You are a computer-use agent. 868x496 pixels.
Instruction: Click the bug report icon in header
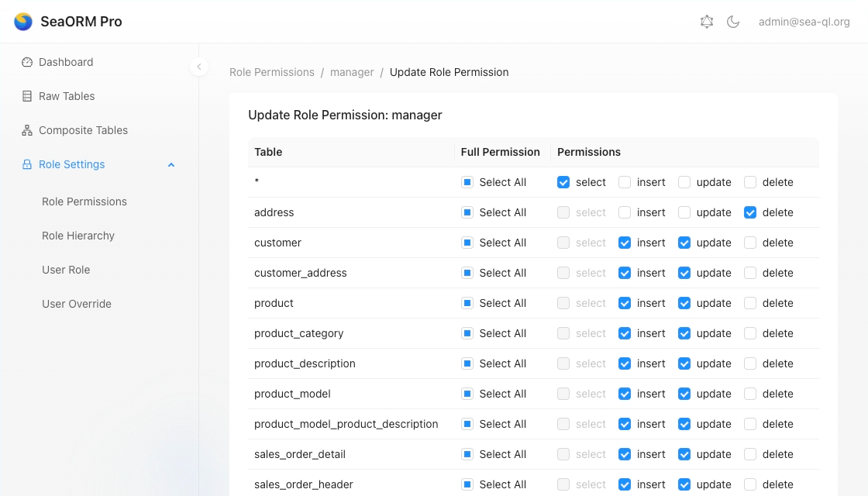click(707, 22)
